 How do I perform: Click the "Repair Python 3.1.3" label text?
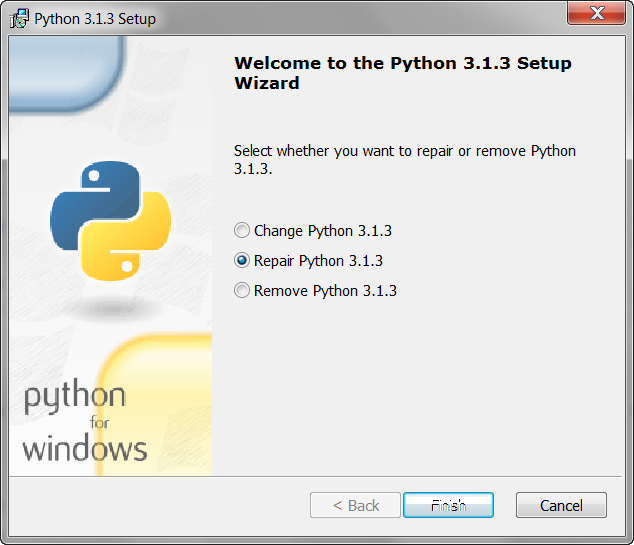tap(318, 261)
